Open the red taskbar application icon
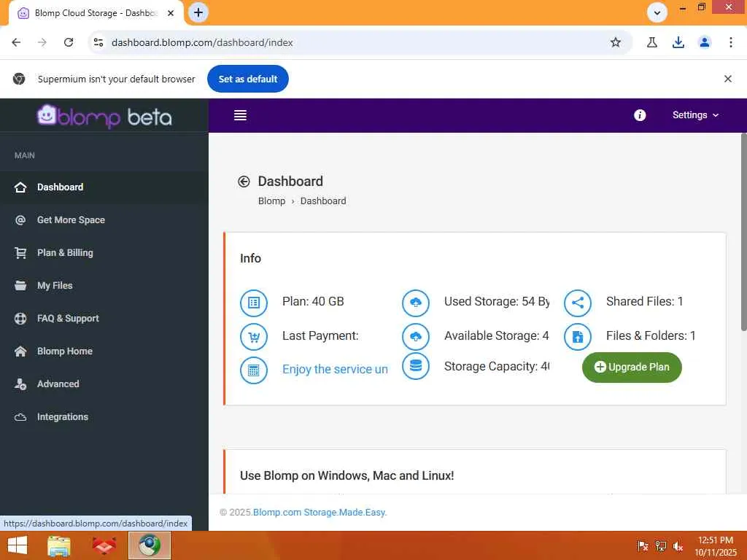The height and width of the screenshot is (560, 747). (104, 545)
